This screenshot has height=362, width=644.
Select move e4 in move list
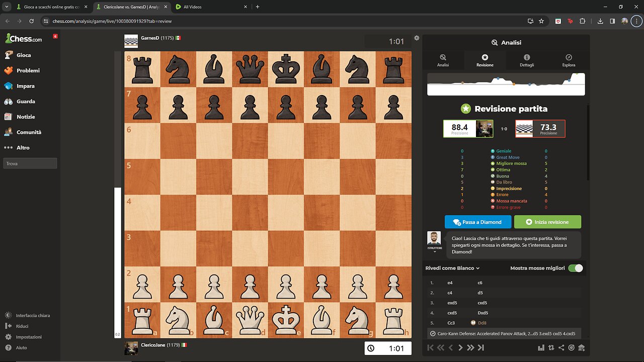click(450, 283)
